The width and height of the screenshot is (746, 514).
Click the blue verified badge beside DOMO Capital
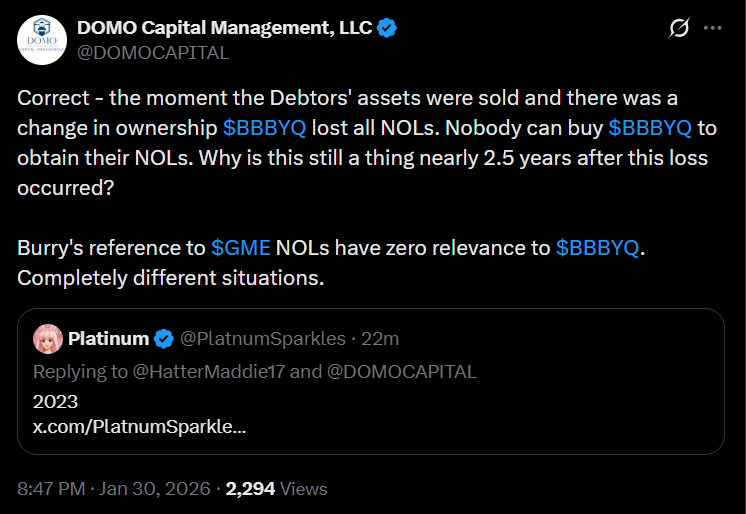click(387, 29)
